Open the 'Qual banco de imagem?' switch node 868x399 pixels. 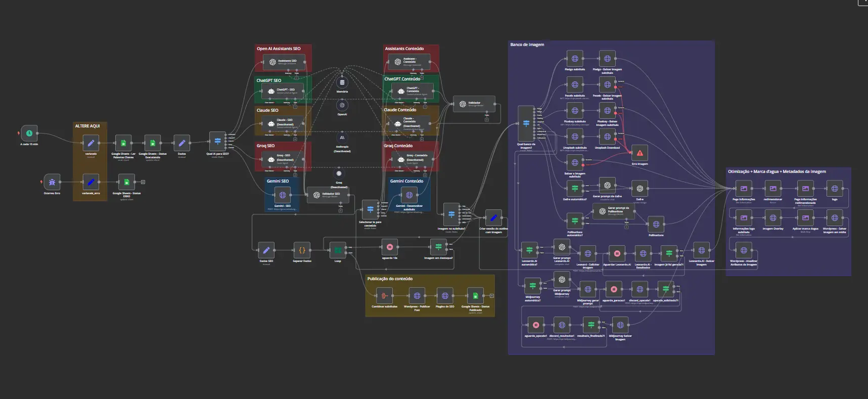click(x=526, y=123)
